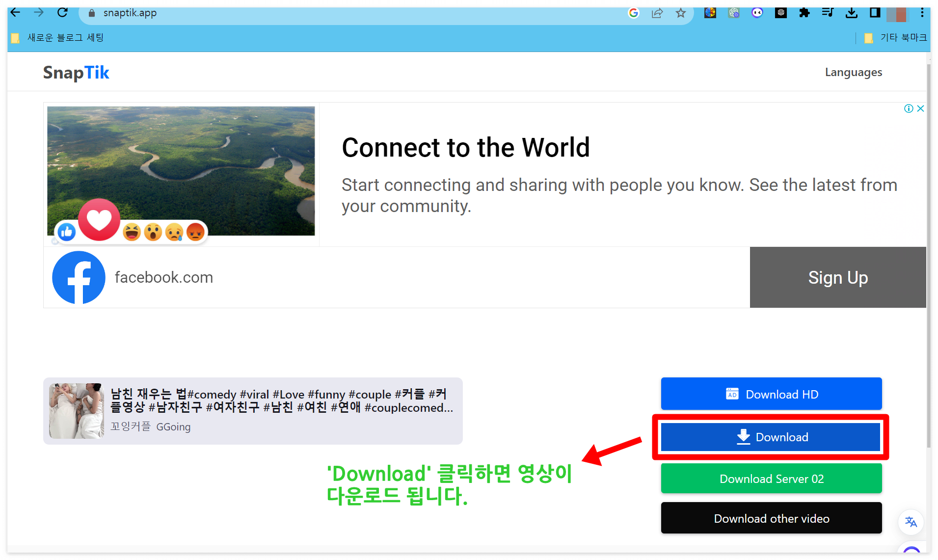
Task: Open the Languages menu
Action: [854, 72]
